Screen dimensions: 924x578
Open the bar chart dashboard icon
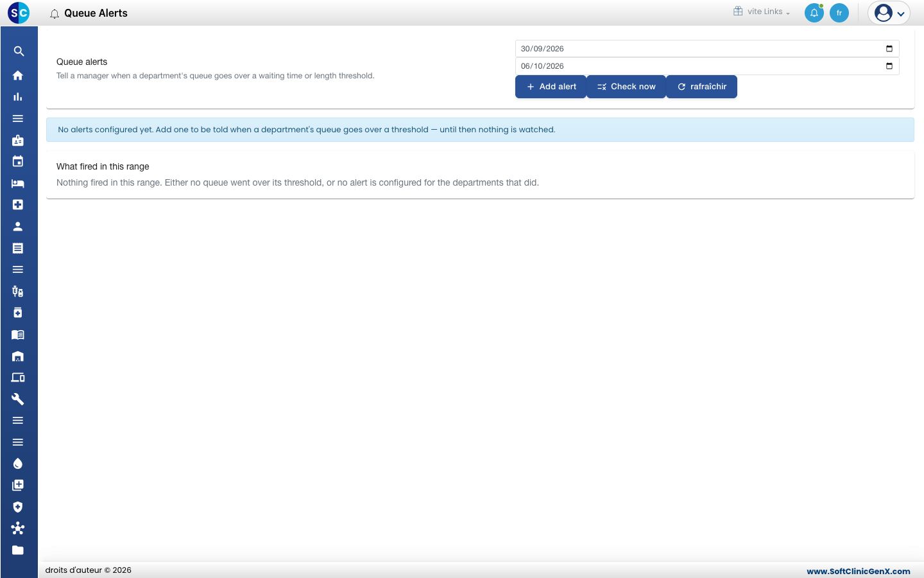[18, 97]
